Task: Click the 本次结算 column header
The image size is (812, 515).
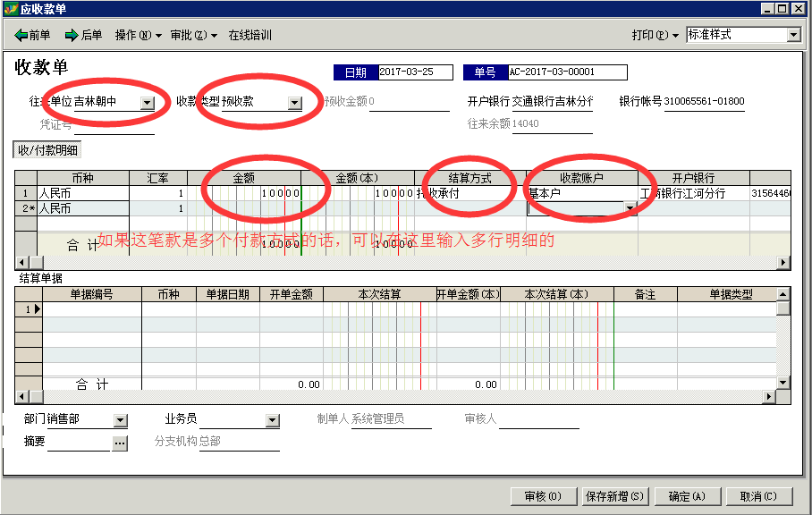Action: tap(379, 294)
